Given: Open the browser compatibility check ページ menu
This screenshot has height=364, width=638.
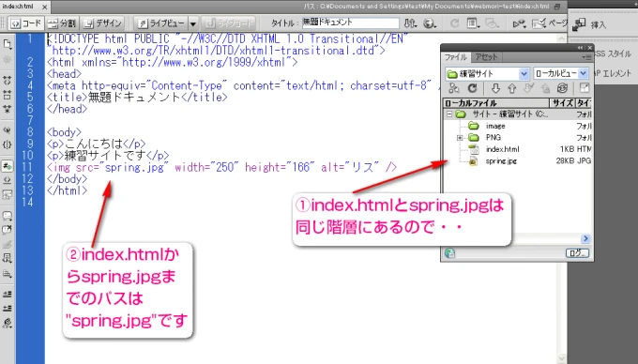Looking at the screenshot, I should click(x=549, y=23).
